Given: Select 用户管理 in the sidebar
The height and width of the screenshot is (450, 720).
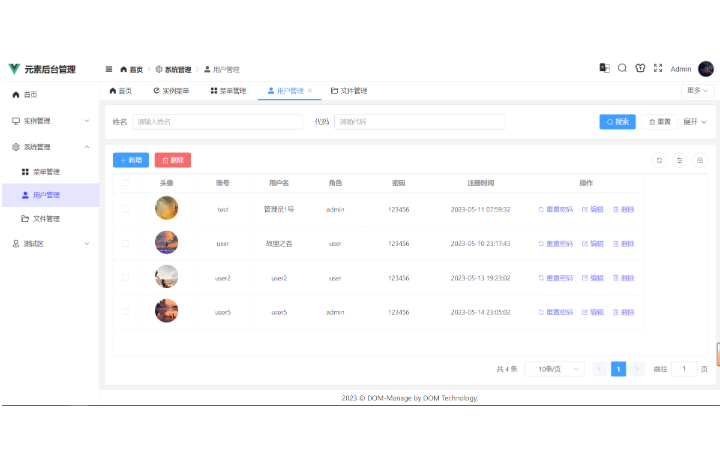Looking at the screenshot, I should click(x=51, y=195).
